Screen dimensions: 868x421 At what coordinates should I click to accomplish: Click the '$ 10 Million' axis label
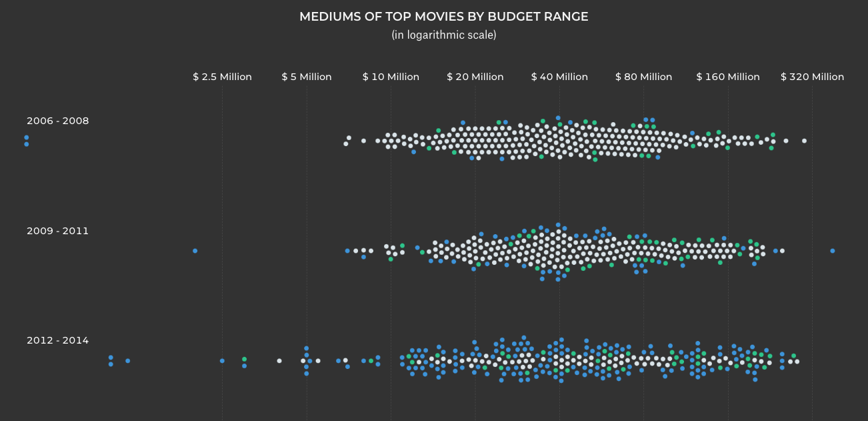tap(391, 77)
